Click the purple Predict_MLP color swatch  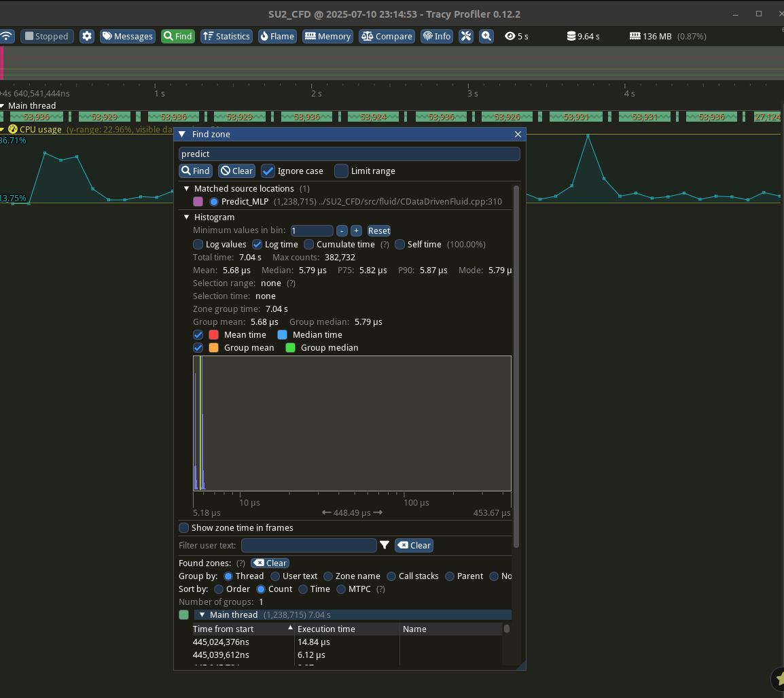[198, 202]
